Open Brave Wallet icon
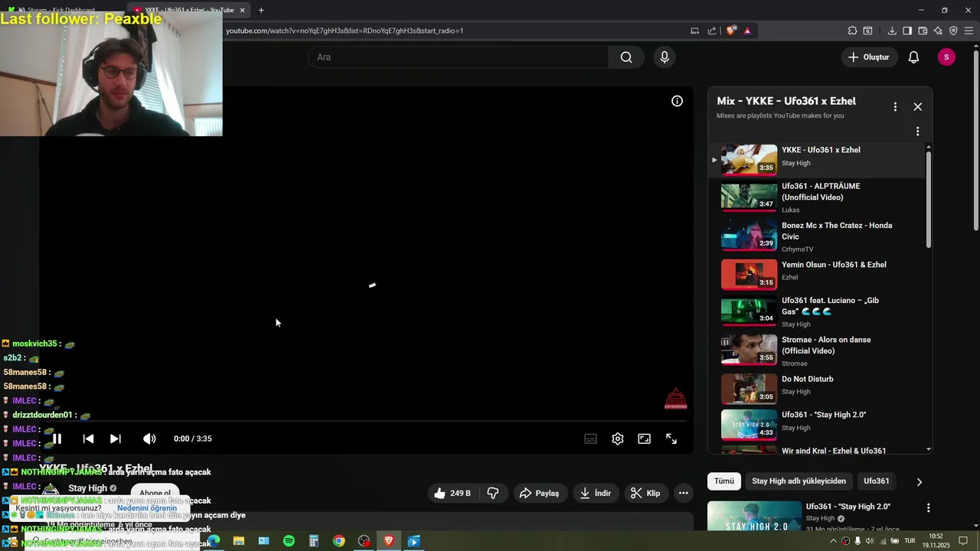The height and width of the screenshot is (551, 980). tap(923, 31)
